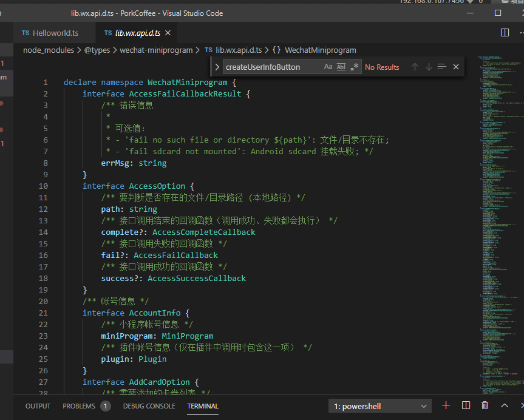Go to next match arrow
The height and width of the screenshot is (420, 524).
(429, 67)
